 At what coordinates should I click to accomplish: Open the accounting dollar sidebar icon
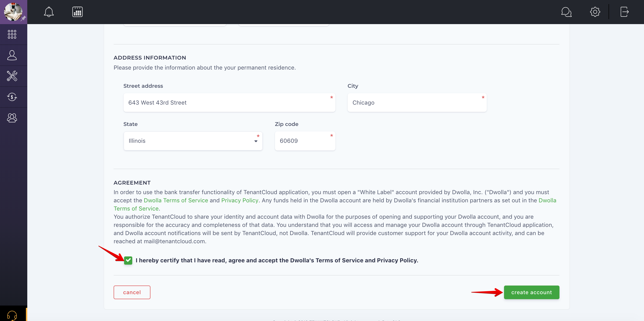point(12,97)
